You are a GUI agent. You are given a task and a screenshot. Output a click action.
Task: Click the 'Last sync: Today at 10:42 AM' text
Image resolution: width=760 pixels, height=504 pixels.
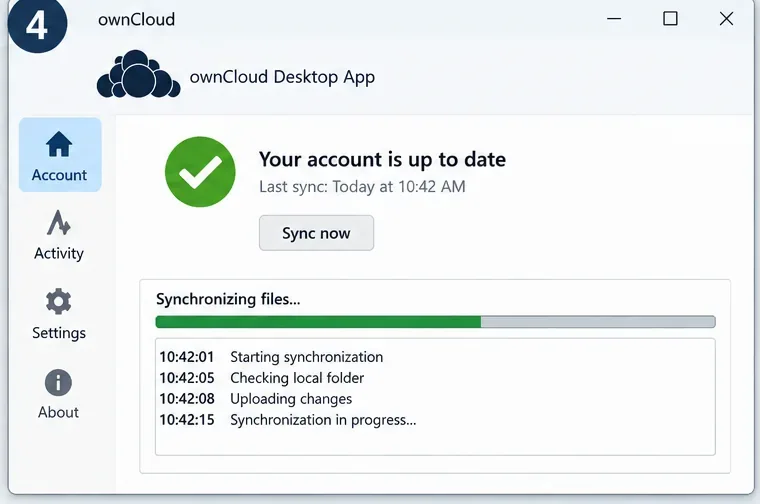click(362, 187)
